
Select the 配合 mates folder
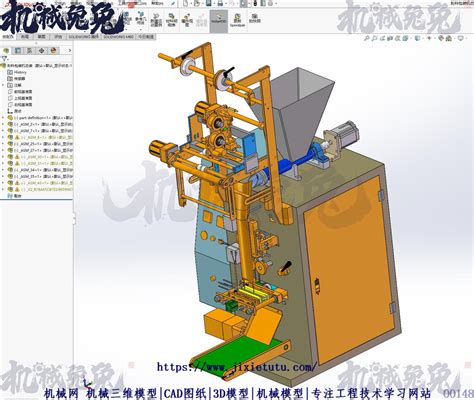14,196
